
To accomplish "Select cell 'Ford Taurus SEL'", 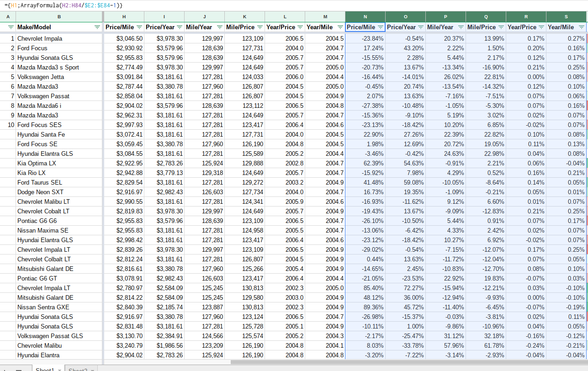I will point(59,182).
